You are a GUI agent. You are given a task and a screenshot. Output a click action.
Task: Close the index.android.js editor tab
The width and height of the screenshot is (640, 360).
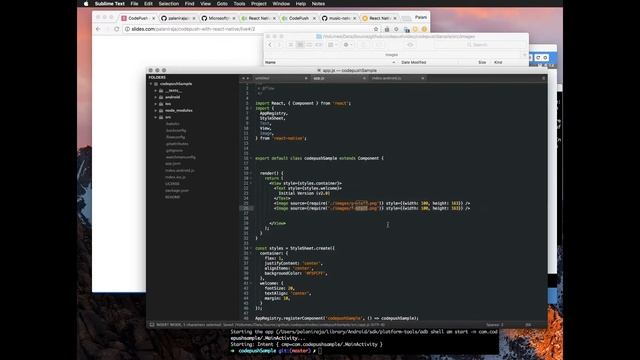[423, 78]
